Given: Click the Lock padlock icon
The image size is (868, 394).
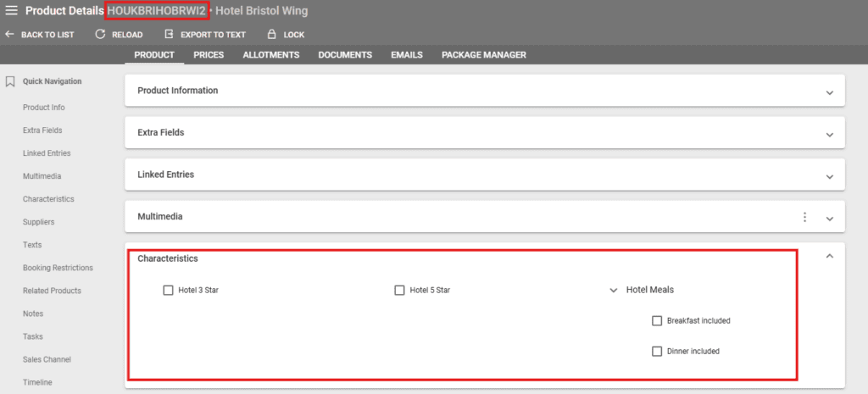Looking at the screenshot, I should coord(271,35).
